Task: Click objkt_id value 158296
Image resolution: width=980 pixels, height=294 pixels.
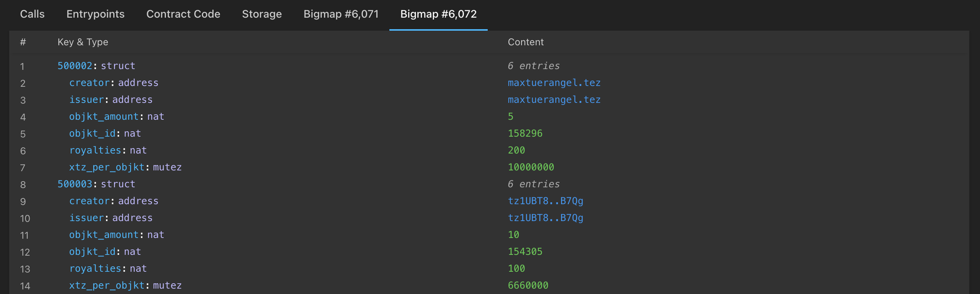Action: click(x=525, y=134)
